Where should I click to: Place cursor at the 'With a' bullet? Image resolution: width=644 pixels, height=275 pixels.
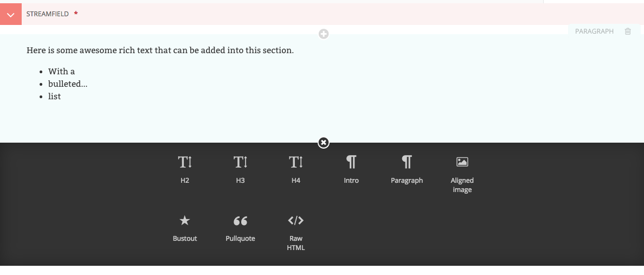pos(61,72)
